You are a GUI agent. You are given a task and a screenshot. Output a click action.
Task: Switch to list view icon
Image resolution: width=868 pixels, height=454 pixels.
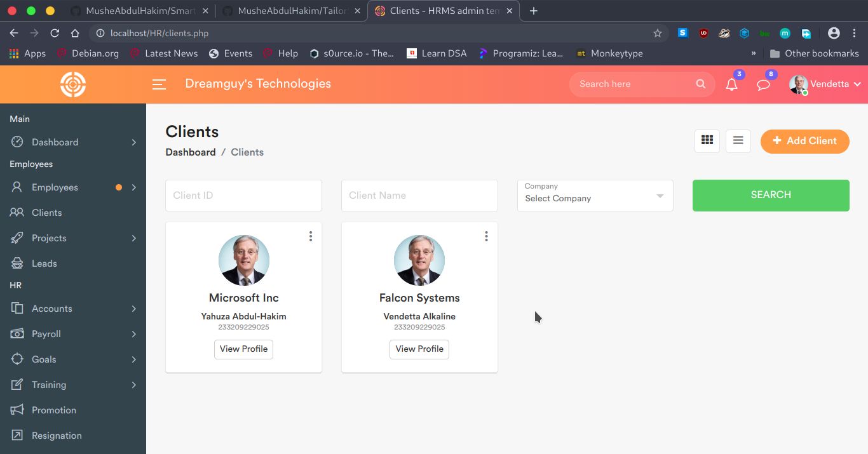coord(738,141)
